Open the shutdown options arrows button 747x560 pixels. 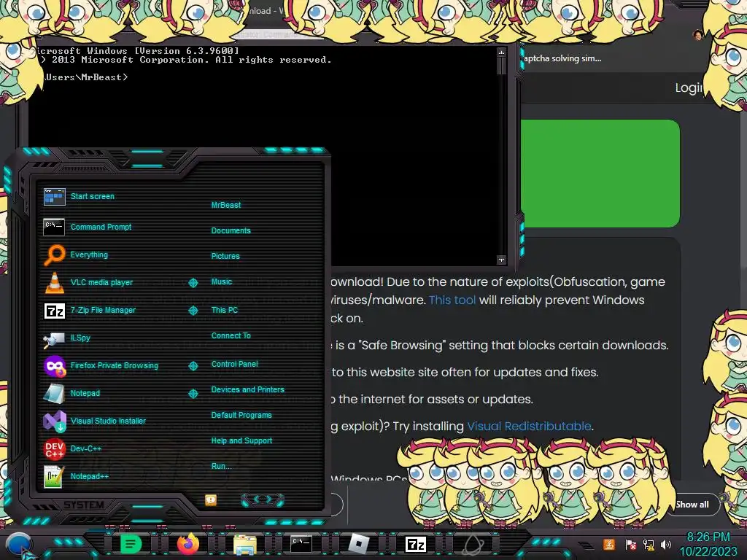[x=263, y=499]
